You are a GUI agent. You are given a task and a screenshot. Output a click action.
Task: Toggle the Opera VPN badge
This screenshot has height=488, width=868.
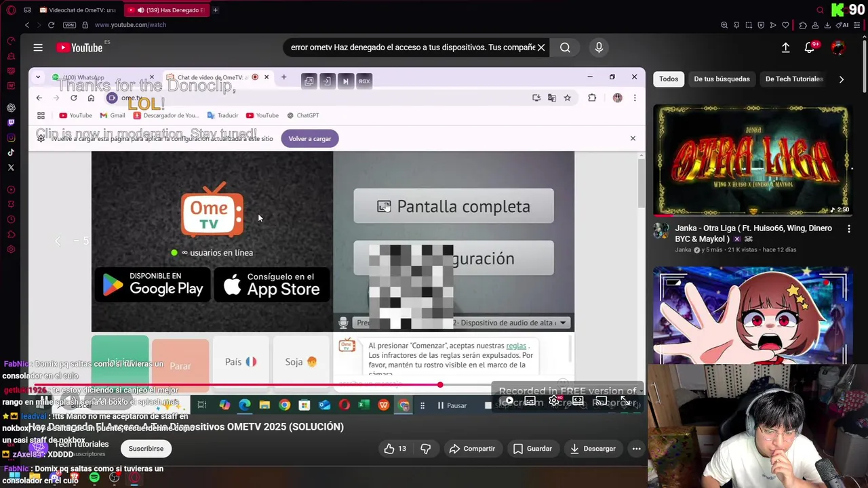(69, 25)
